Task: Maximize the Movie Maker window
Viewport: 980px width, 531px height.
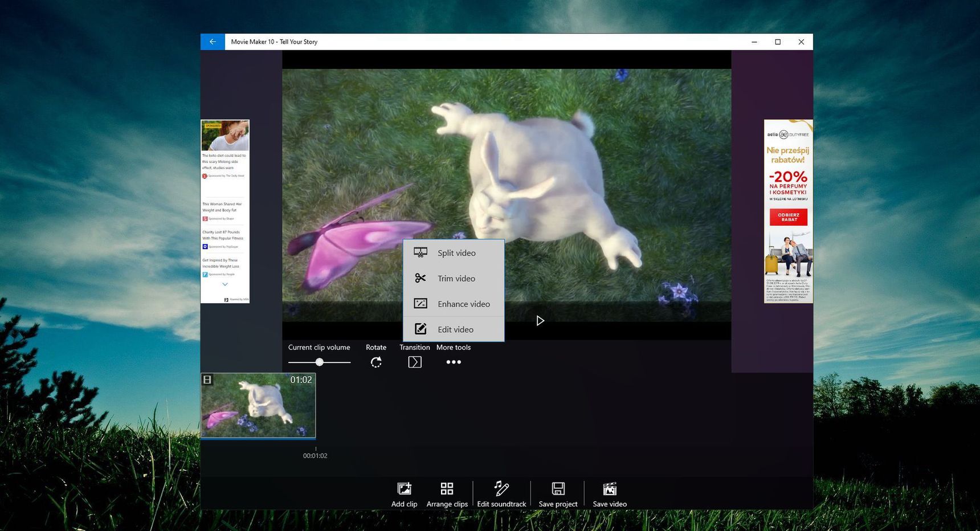Action: coord(778,42)
